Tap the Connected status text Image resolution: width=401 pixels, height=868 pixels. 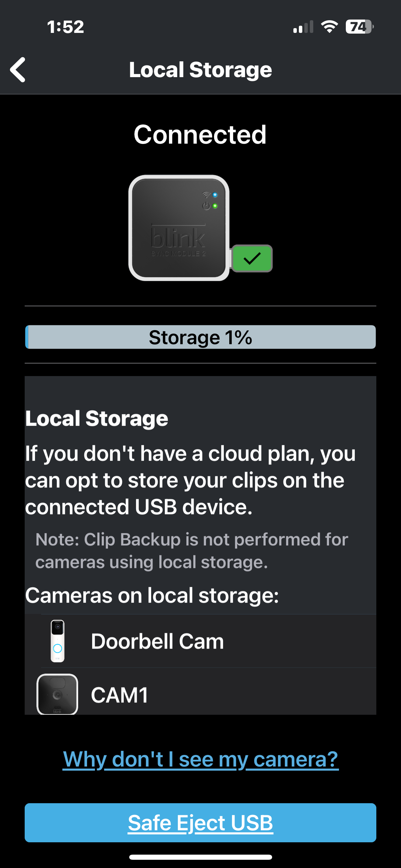point(200,134)
